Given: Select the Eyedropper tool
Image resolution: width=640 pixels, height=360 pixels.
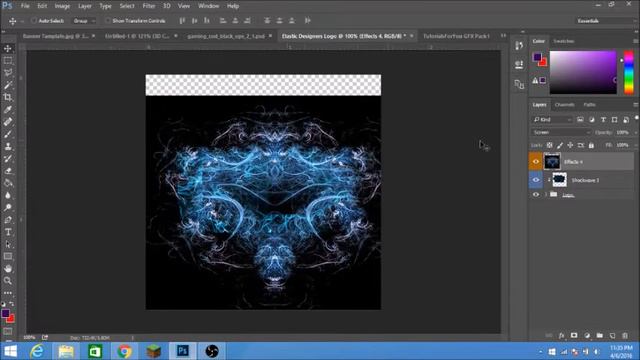Looking at the screenshot, I should tap(8, 110).
